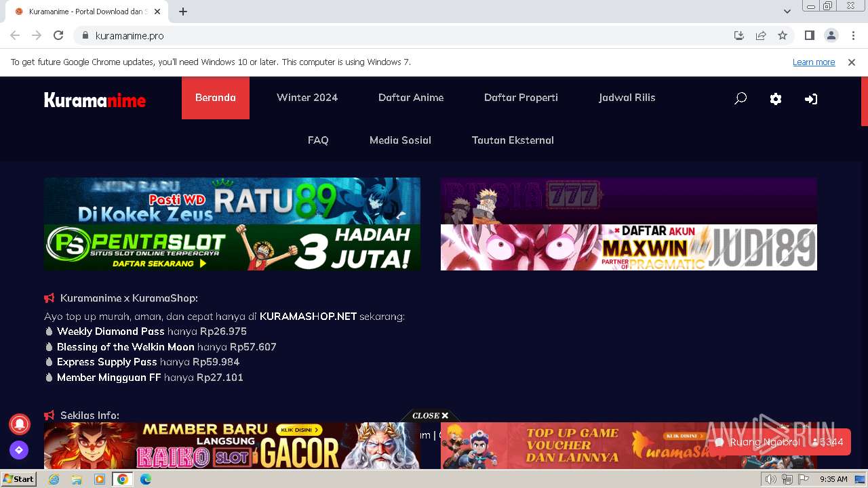
Task: Click Blessing of the Welkin Moon offer
Action: pos(125,347)
